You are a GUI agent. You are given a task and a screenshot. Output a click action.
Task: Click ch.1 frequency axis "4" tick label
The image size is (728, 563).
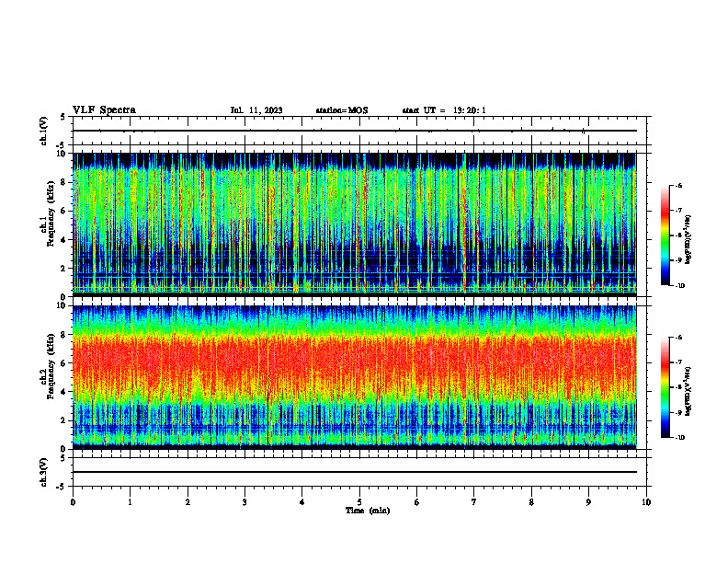63,240
